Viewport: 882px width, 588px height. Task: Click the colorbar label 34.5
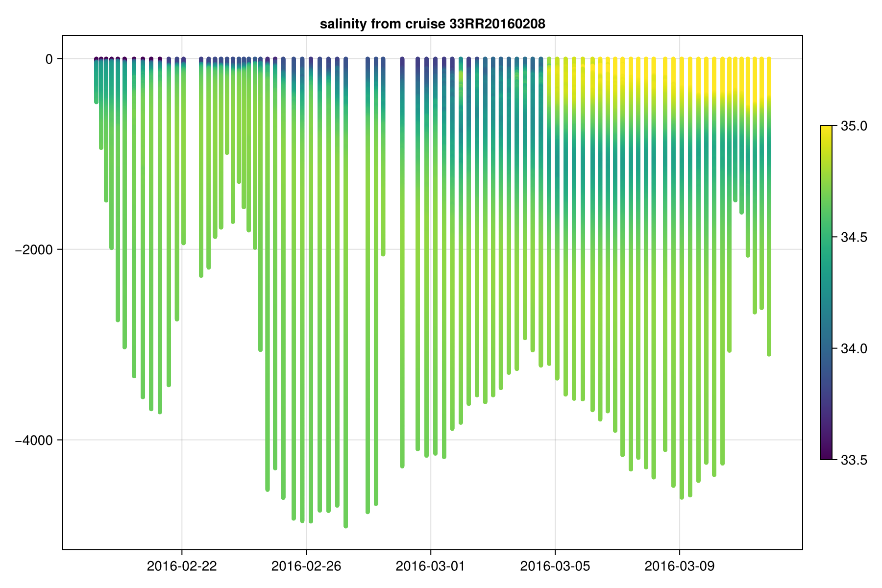(854, 237)
